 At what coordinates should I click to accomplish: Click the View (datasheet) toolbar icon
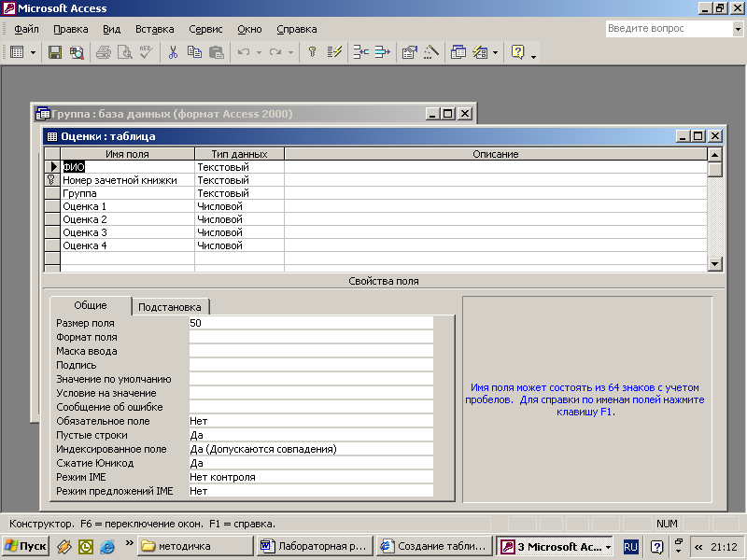click(17, 52)
